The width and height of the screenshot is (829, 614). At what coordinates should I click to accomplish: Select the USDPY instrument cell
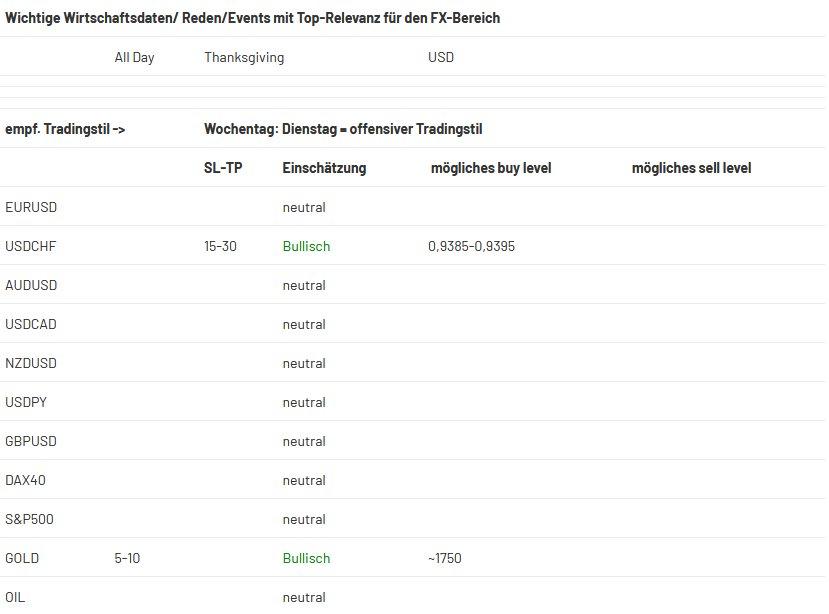pyautogui.click(x=26, y=402)
